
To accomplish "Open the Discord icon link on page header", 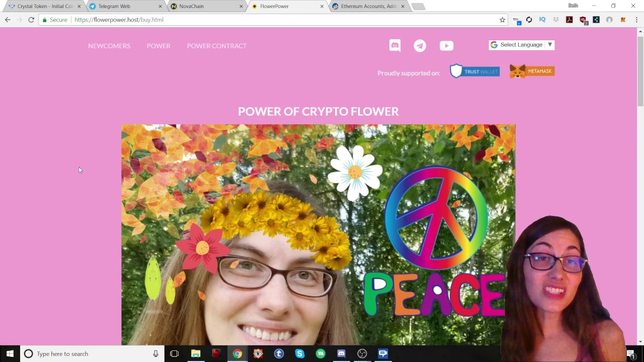I will (395, 46).
